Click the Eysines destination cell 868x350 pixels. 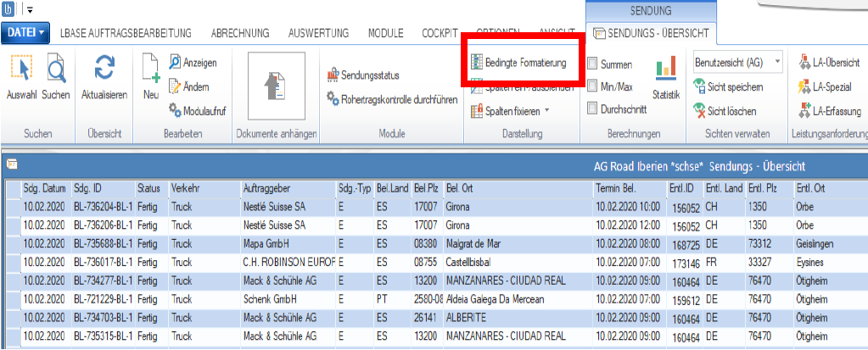(831, 262)
